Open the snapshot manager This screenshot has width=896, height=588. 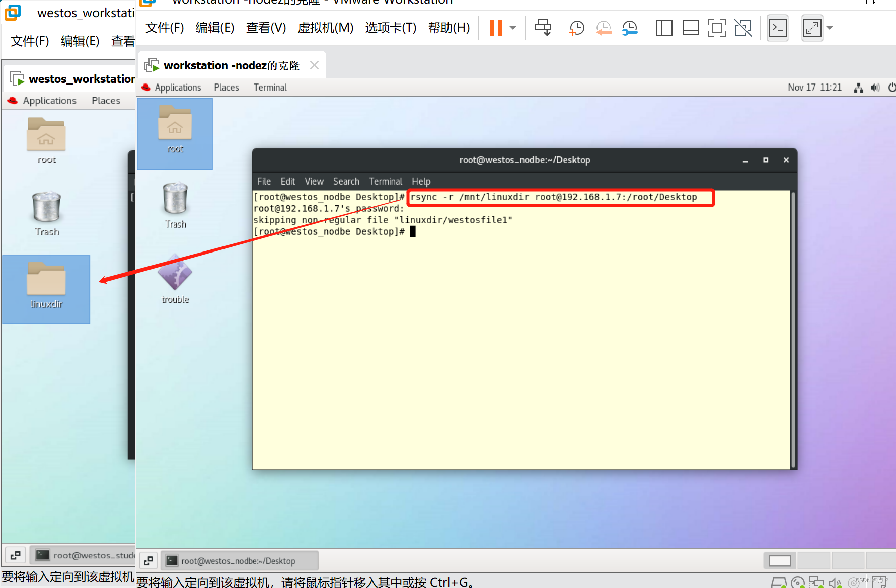pyautogui.click(x=630, y=28)
